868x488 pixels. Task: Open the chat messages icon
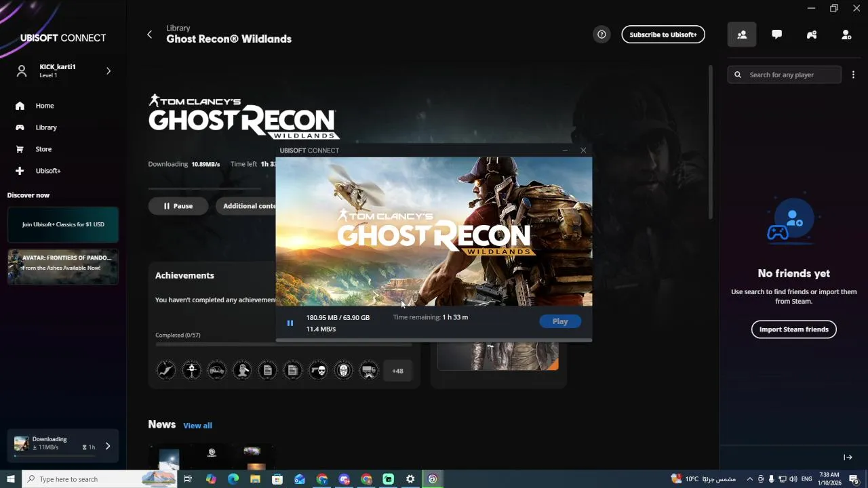pyautogui.click(x=777, y=35)
